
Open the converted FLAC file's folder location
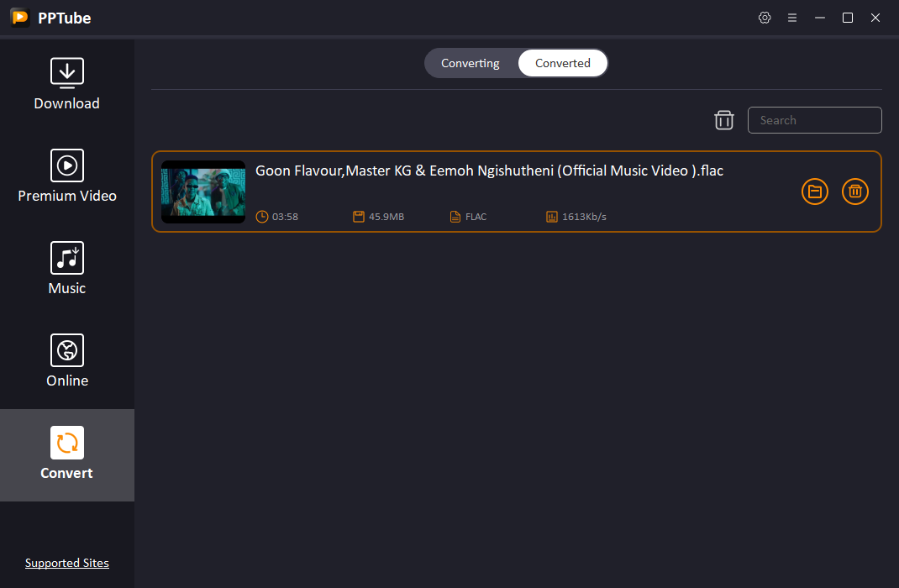[815, 192]
